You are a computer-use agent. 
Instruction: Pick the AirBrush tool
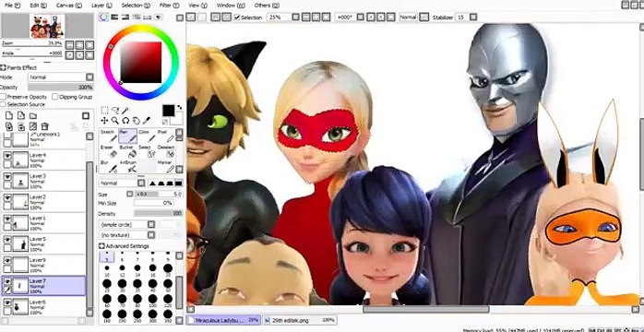(127, 166)
